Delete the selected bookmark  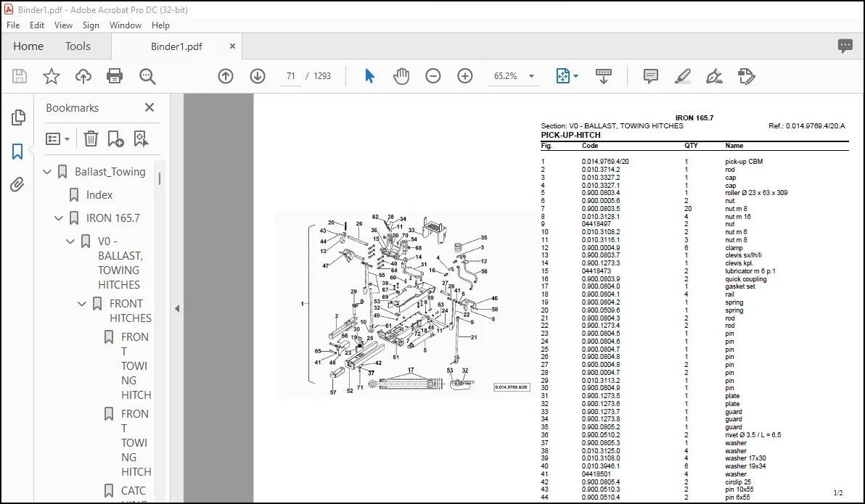[91, 139]
